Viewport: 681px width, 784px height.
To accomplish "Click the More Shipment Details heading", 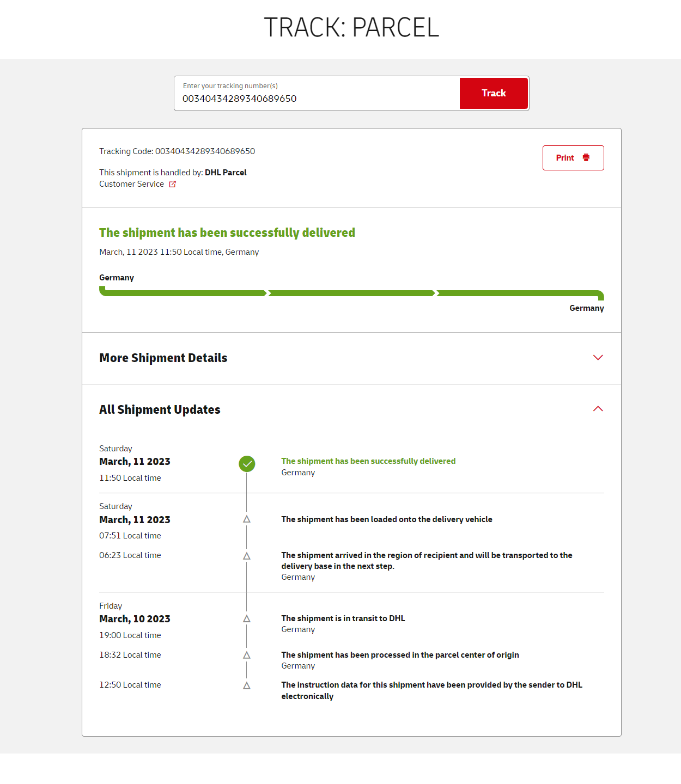I will point(163,358).
